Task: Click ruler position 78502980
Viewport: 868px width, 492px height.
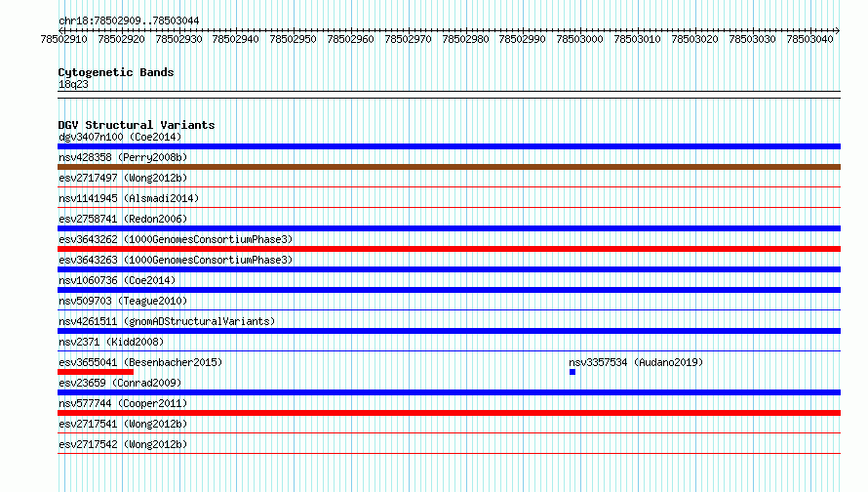Action: (x=465, y=39)
